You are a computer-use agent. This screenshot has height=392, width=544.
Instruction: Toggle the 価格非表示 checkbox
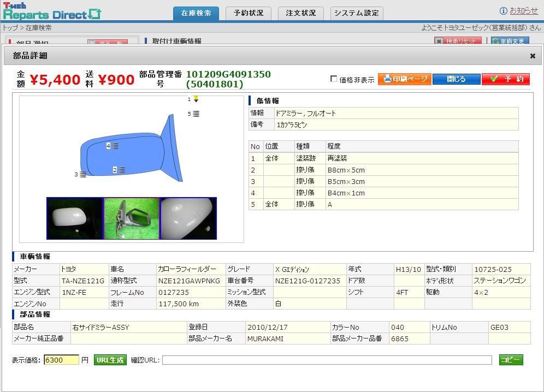point(334,79)
